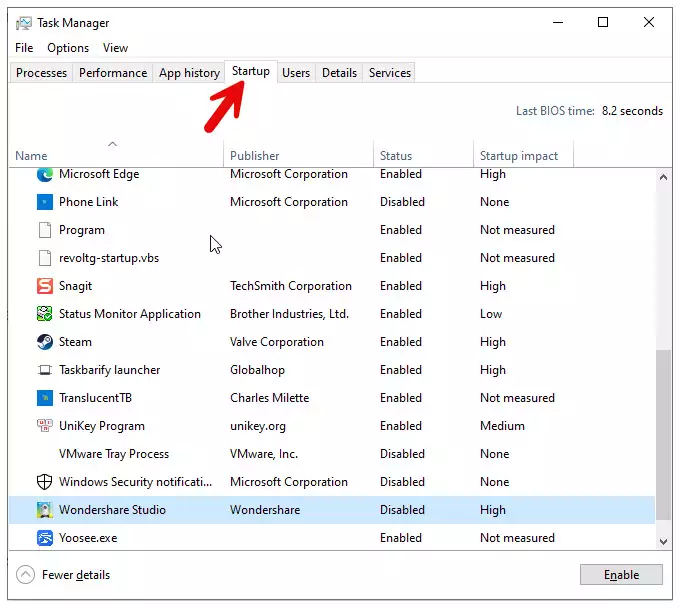Select the Phone Link entry
The height and width of the screenshot is (608, 680).
click(x=88, y=202)
